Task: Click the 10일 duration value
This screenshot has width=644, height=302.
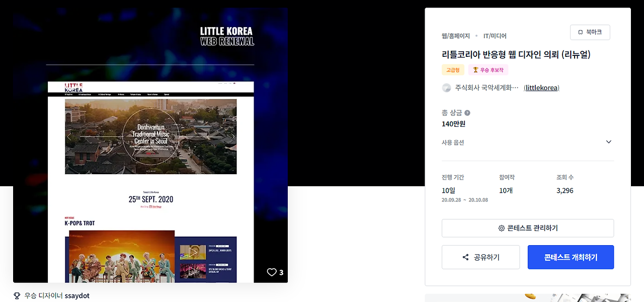Action: point(448,190)
